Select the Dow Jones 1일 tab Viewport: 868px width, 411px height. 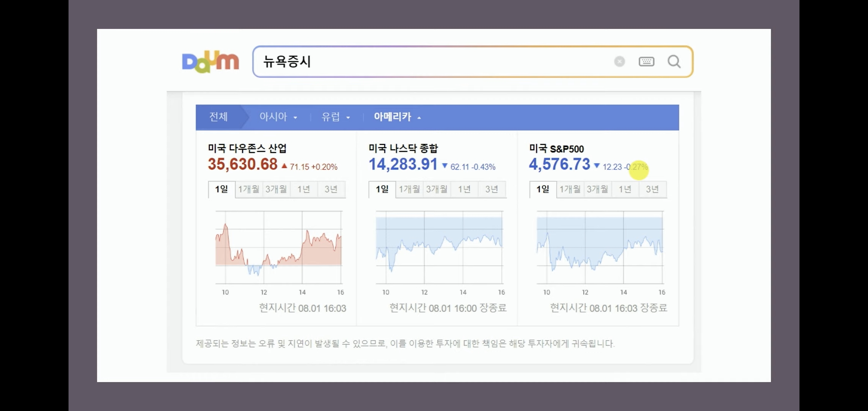click(222, 189)
